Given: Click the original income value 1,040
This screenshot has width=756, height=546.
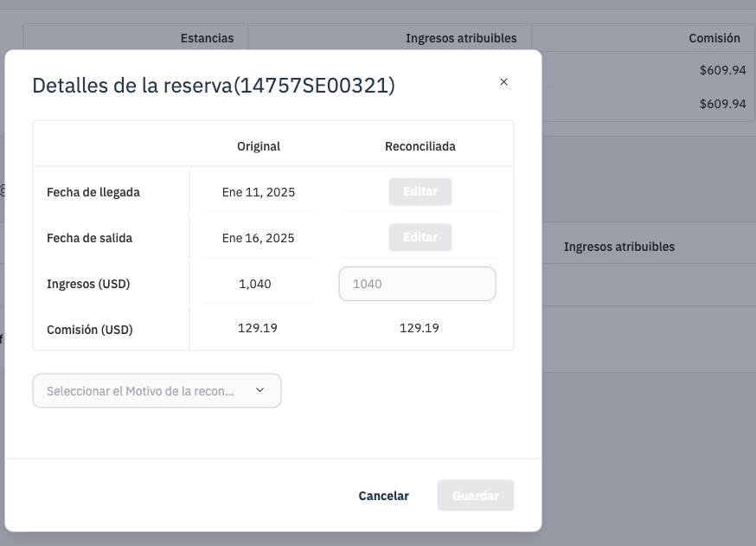Looking at the screenshot, I should (254, 284).
